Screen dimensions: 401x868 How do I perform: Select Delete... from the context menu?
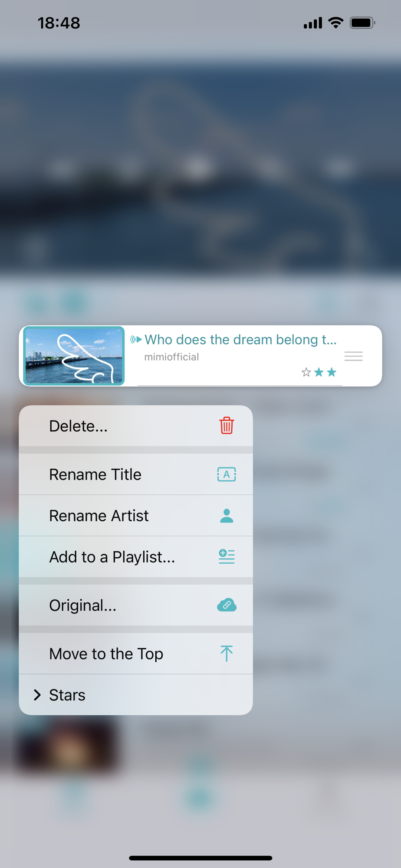[x=136, y=426]
